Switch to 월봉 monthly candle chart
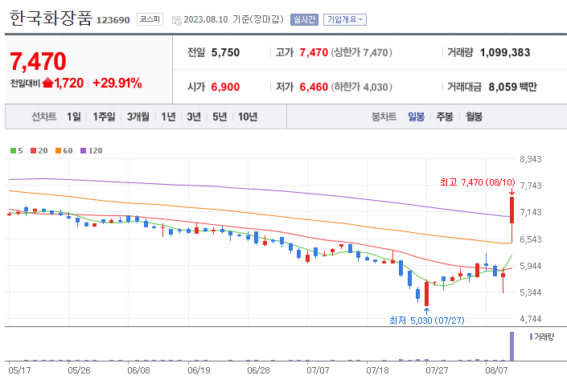 [x=474, y=116]
